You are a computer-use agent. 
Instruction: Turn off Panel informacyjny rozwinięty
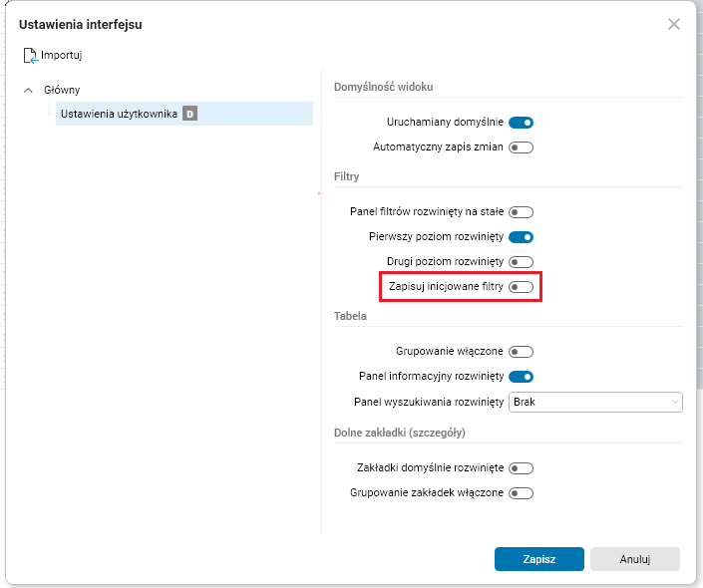522,377
